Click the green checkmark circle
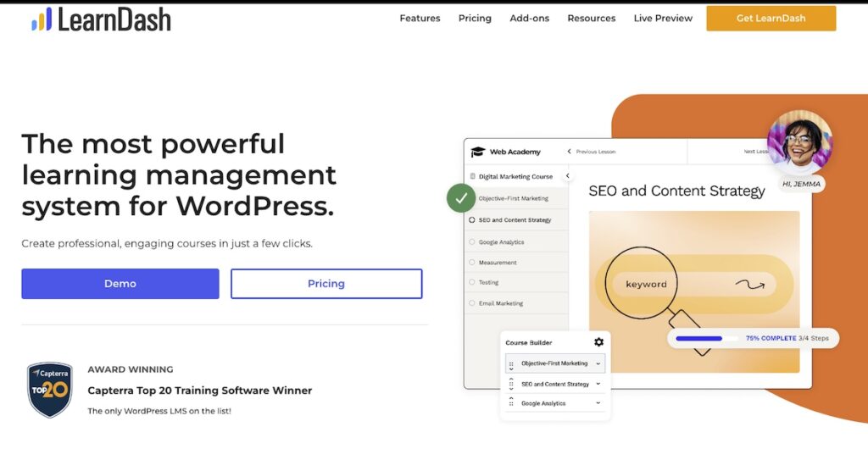 pyautogui.click(x=461, y=197)
